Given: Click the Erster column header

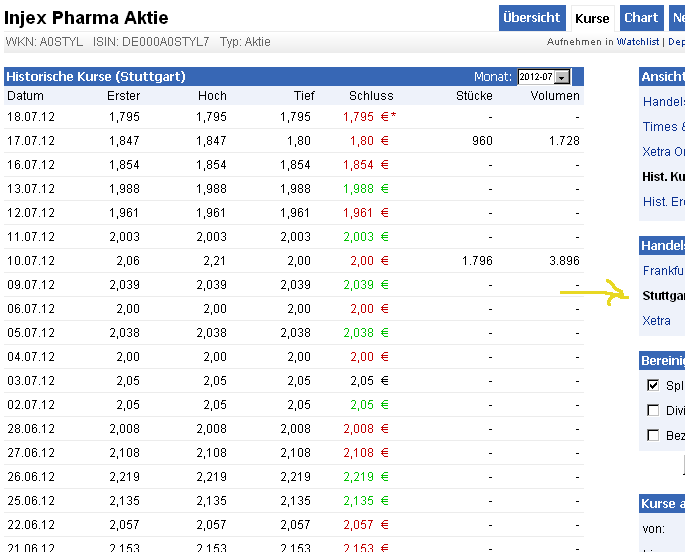Looking at the screenshot, I should pos(124,96).
